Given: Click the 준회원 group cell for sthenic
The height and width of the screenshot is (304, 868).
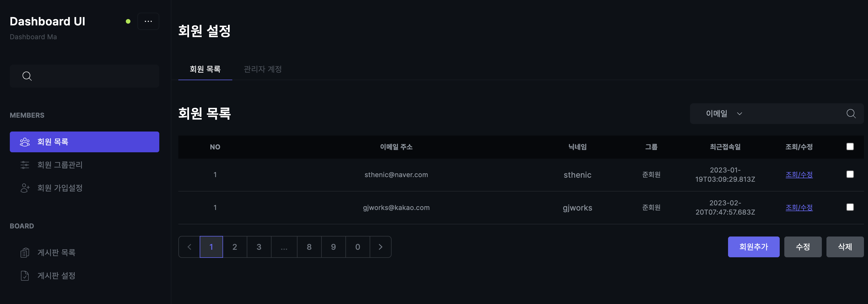Looking at the screenshot, I should [x=651, y=175].
